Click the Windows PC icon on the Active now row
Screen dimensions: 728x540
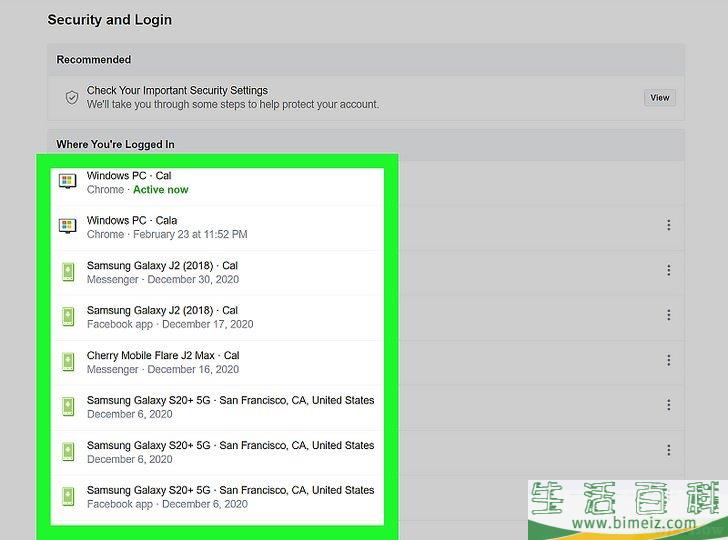click(x=67, y=181)
